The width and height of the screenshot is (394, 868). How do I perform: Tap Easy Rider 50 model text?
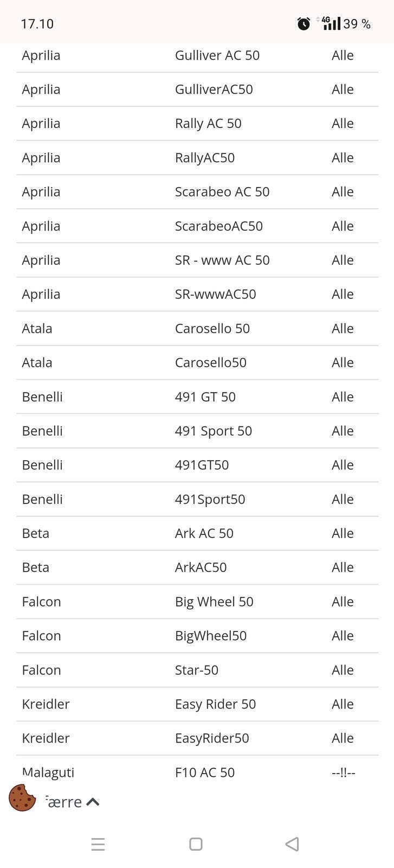pyautogui.click(x=215, y=704)
